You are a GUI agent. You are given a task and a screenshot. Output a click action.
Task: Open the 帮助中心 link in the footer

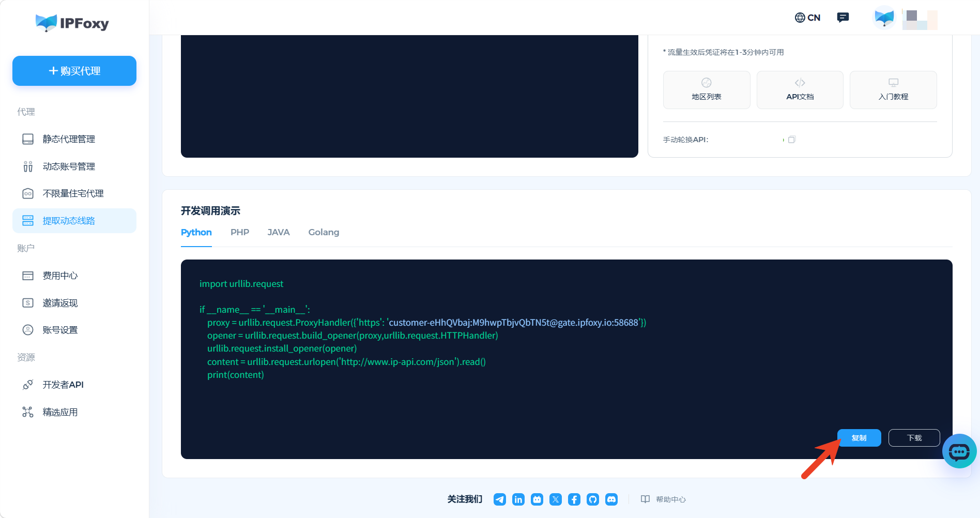coord(664,499)
